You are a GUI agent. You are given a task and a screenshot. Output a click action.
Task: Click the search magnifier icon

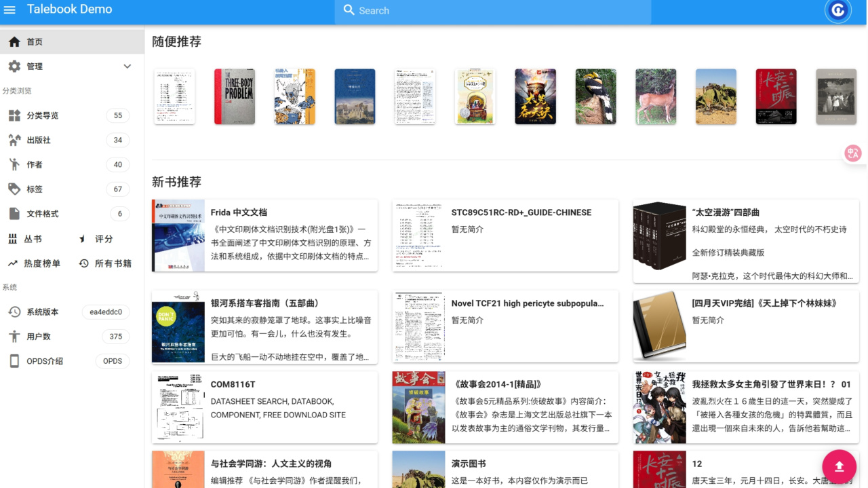click(x=349, y=10)
